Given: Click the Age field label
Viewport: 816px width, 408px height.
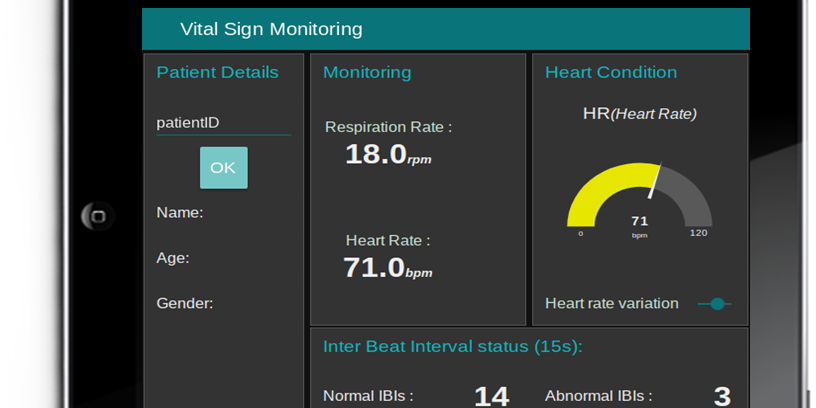Looking at the screenshot, I should tap(173, 257).
